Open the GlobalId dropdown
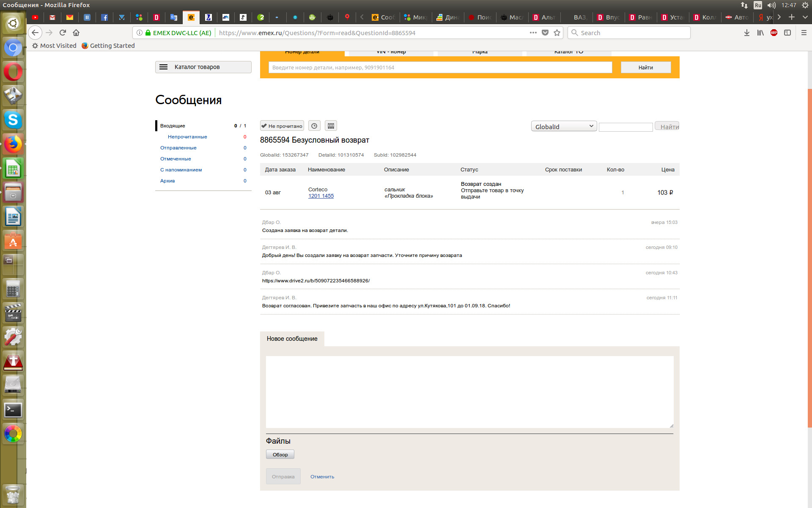The width and height of the screenshot is (812, 508). pyautogui.click(x=563, y=126)
